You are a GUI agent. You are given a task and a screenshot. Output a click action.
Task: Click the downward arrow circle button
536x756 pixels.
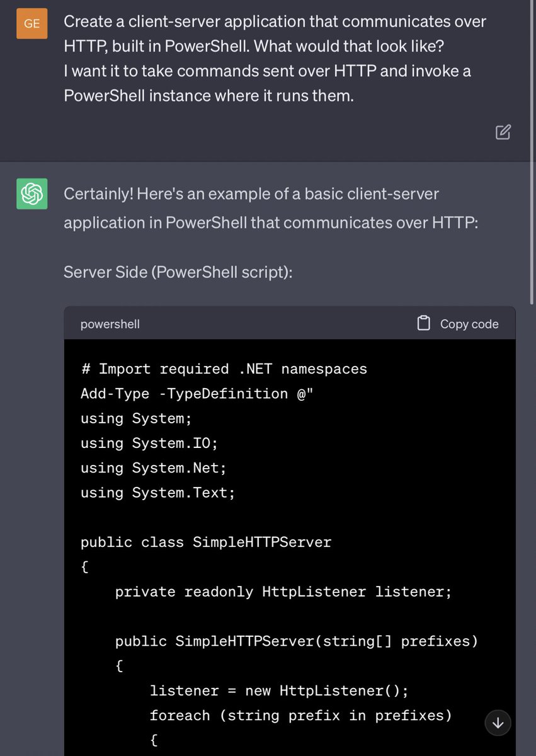[x=498, y=723]
